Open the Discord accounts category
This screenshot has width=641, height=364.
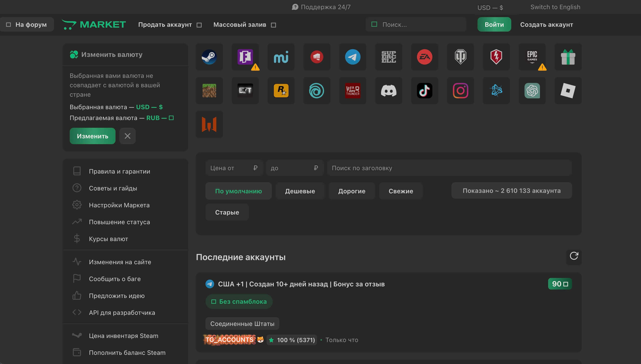click(389, 90)
